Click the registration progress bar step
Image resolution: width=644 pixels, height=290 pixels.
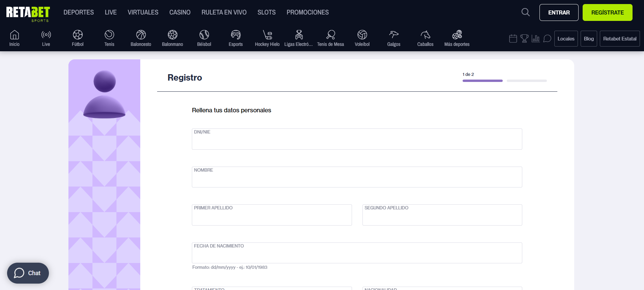pos(482,81)
